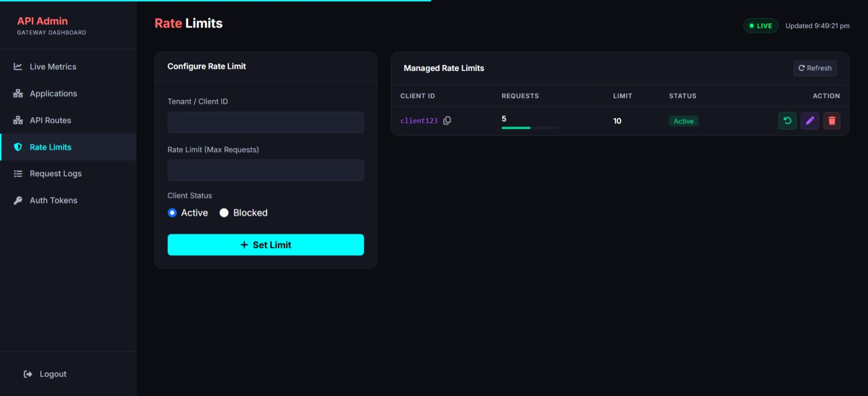Screen dimensions: 868x396
Task: Click the Request Logs list icon
Action: click(x=18, y=174)
